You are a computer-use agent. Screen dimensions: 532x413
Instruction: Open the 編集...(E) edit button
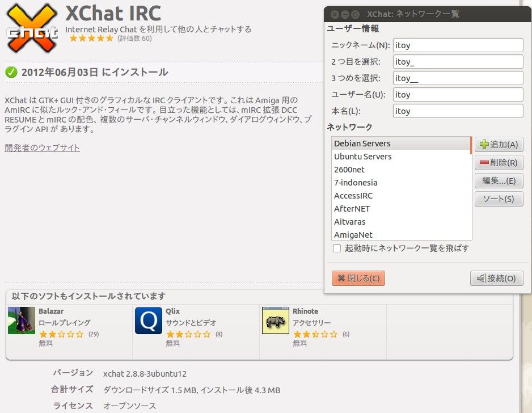click(499, 180)
